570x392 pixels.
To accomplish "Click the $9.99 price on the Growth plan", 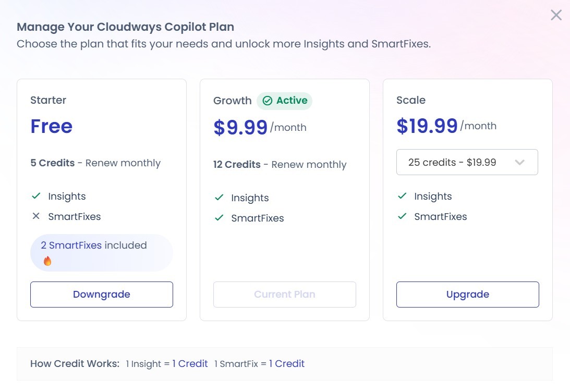I will [240, 127].
